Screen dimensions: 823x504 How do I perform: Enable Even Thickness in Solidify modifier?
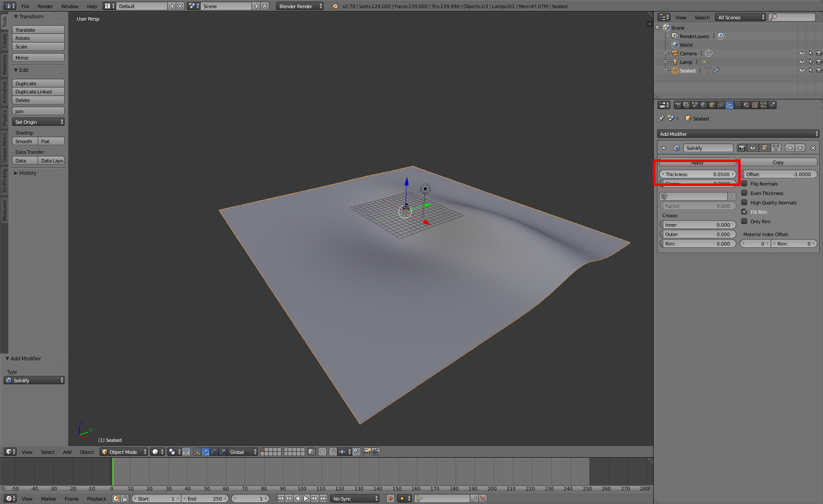(x=744, y=193)
